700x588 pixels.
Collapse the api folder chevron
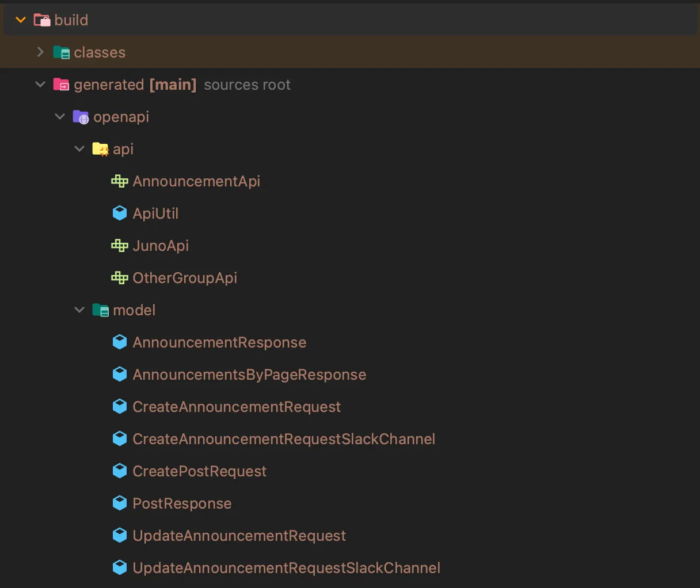79,149
